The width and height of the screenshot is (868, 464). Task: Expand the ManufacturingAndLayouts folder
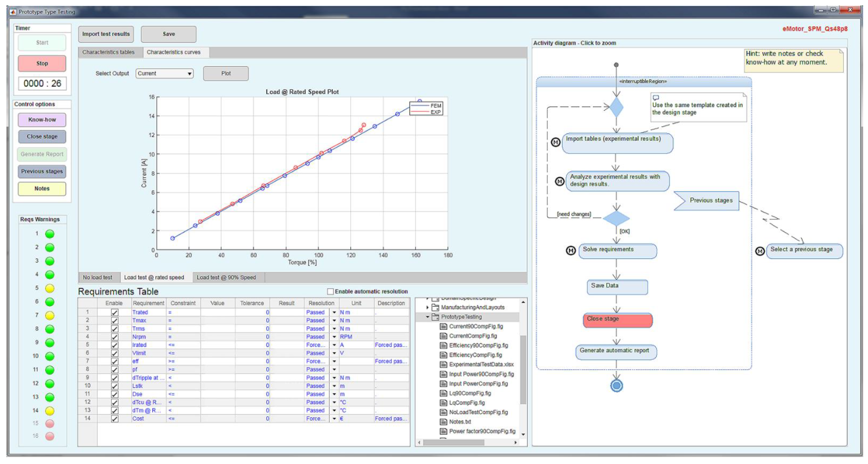pyautogui.click(x=427, y=307)
